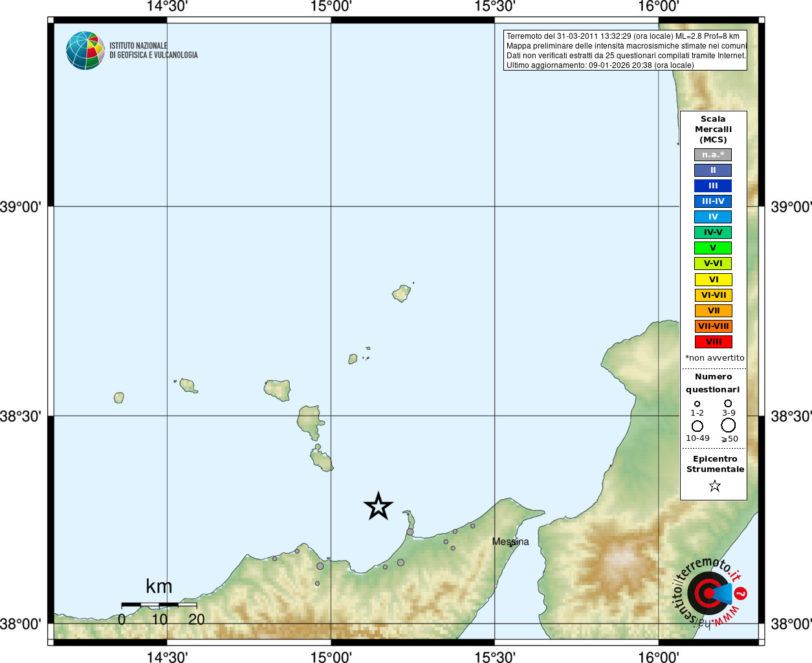Click the 'Ultimo aggiornamento: 09-01-2026' line
Image resolution: width=812 pixels, height=663 pixels.
click(x=600, y=65)
